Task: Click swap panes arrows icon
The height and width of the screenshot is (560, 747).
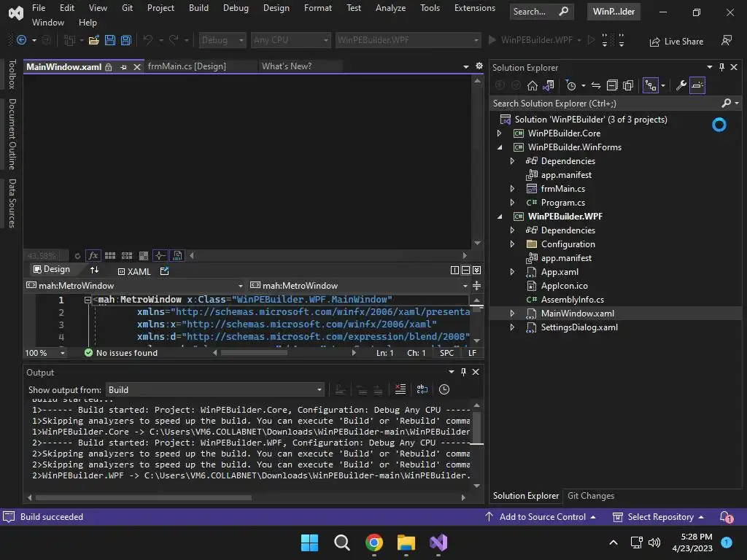Action: pyautogui.click(x=94, y=270)
